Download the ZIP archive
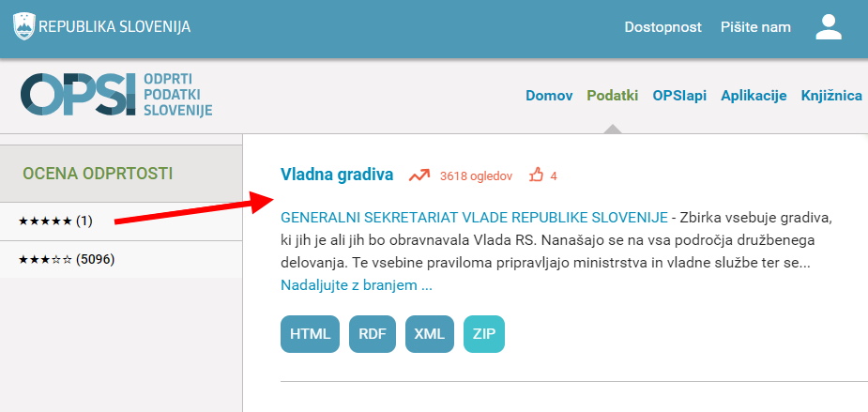Screen dimensions: 868x412 [484, 333]
